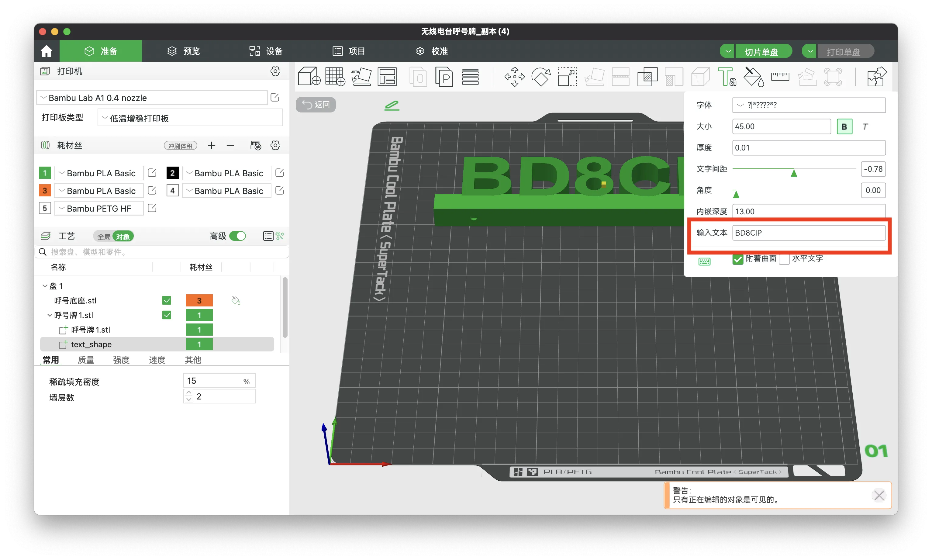Screen dimensions: 932x560
Task: Select the Move tool
Action: 514,77
